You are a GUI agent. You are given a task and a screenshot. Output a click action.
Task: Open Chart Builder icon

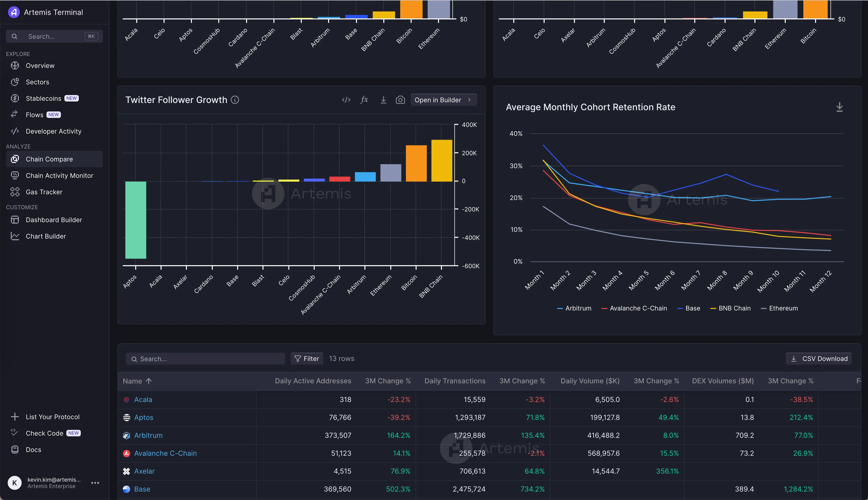point(15,236)
